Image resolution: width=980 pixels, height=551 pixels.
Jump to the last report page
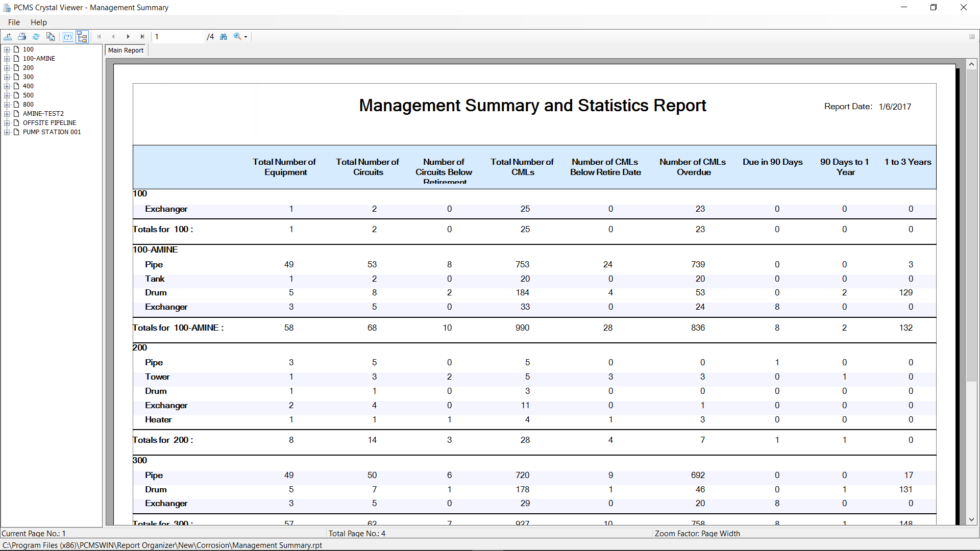coord(143,36)
